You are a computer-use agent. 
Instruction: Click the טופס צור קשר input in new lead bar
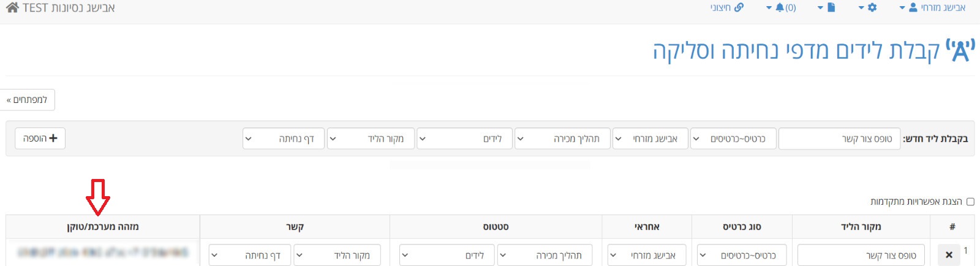(839, 139)
